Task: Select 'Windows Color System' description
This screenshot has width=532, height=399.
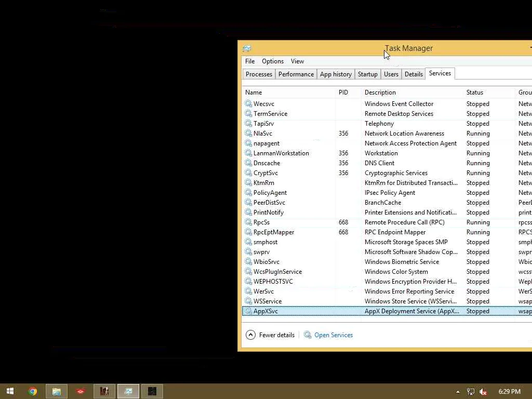Action: point(396,271)
